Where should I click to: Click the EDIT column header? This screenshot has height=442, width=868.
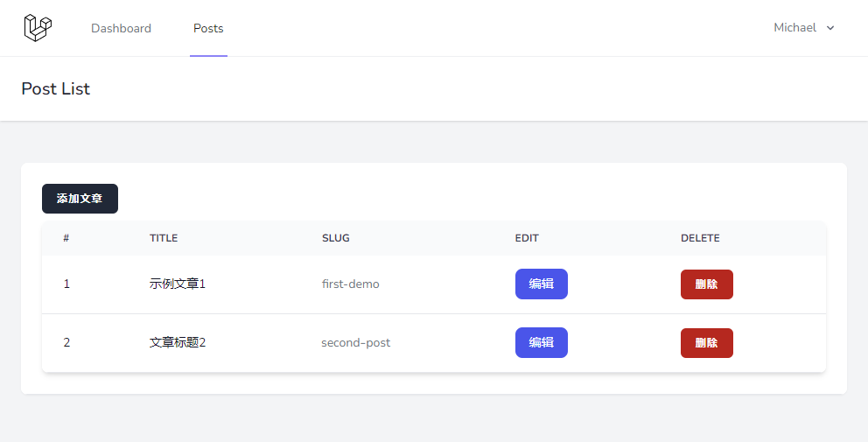click(x=527, y=238)
